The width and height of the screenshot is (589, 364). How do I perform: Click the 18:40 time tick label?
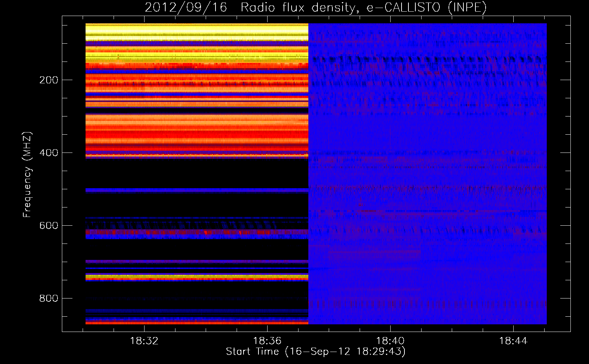[x=390, y=341]
